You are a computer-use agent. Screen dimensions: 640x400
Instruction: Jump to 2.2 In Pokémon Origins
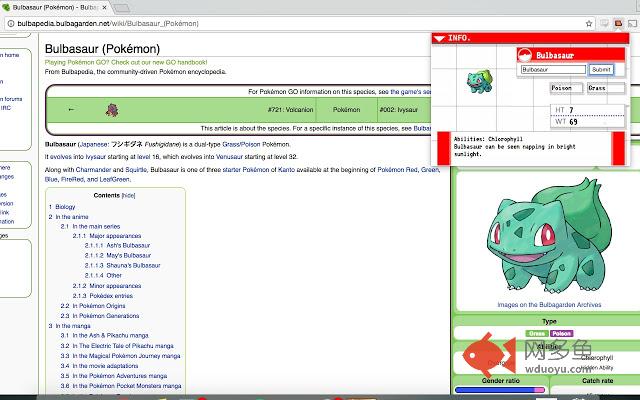pos(93,306)
